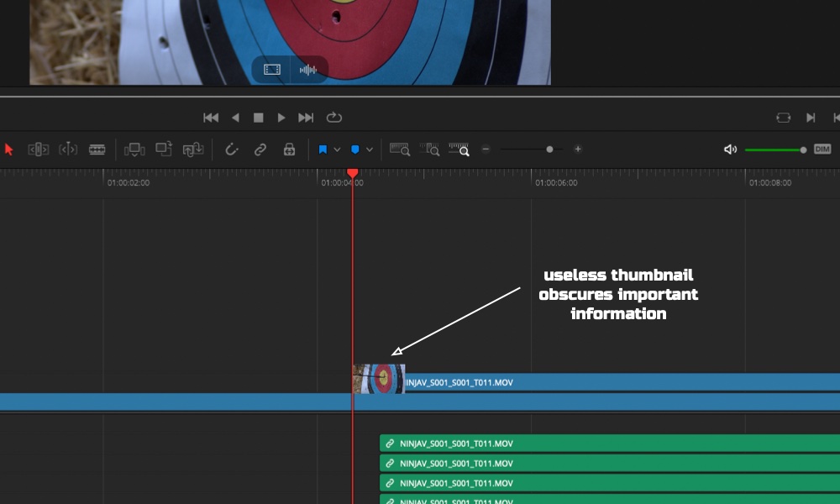Image resolution: width=840 pixels, height=504 pixels.
Task: Select the archery target clip thumbnail
Action: click(379, 379)
